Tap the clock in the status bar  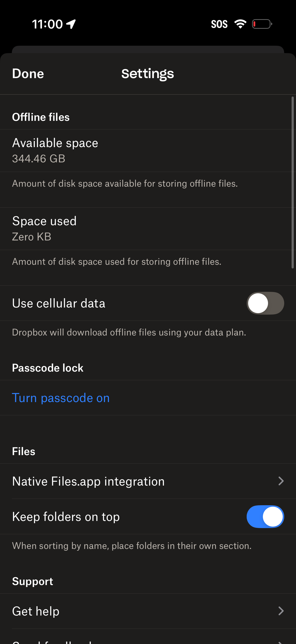pyautogui.click(x=47, y=24)
